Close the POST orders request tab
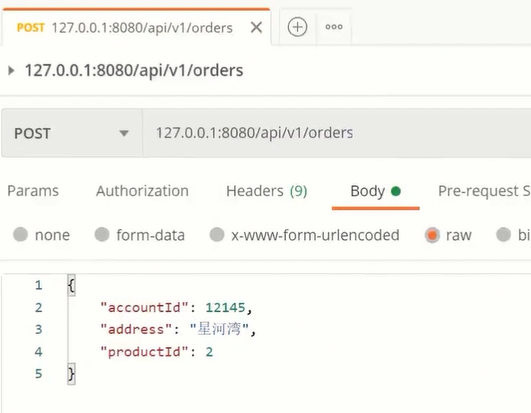The height and width of the screenshot is (413, 531). (256, 27)
